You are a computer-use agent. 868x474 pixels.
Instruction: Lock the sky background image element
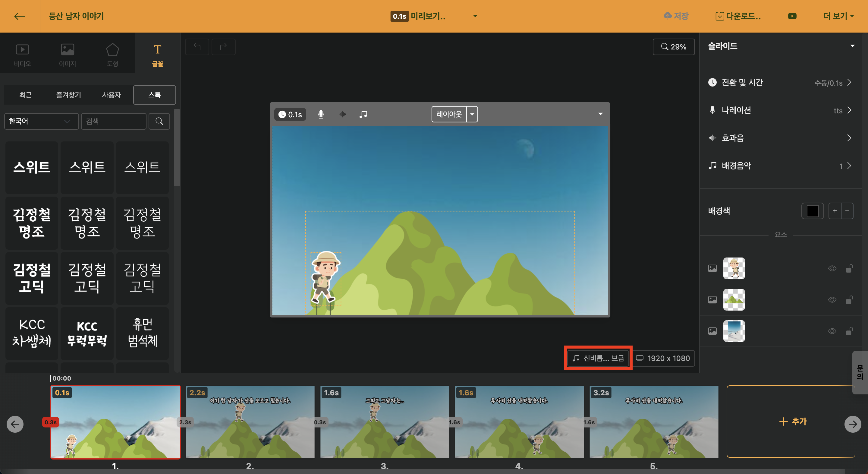click(849, 331)
